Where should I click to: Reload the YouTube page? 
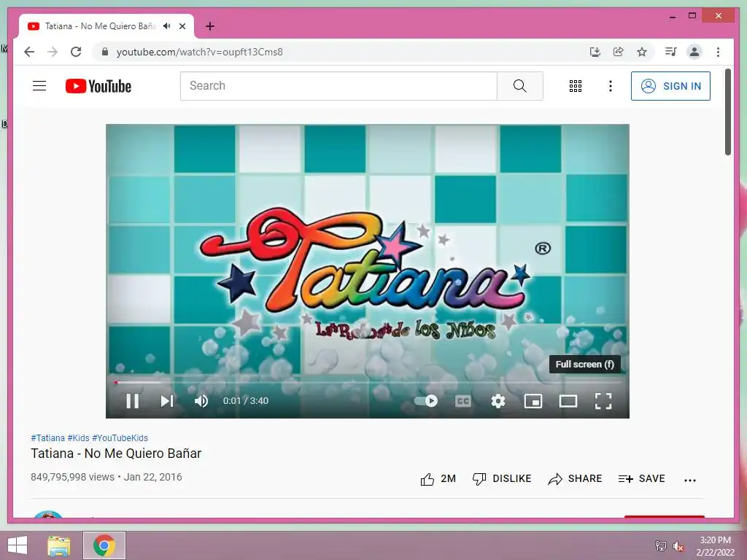point(76,52)
